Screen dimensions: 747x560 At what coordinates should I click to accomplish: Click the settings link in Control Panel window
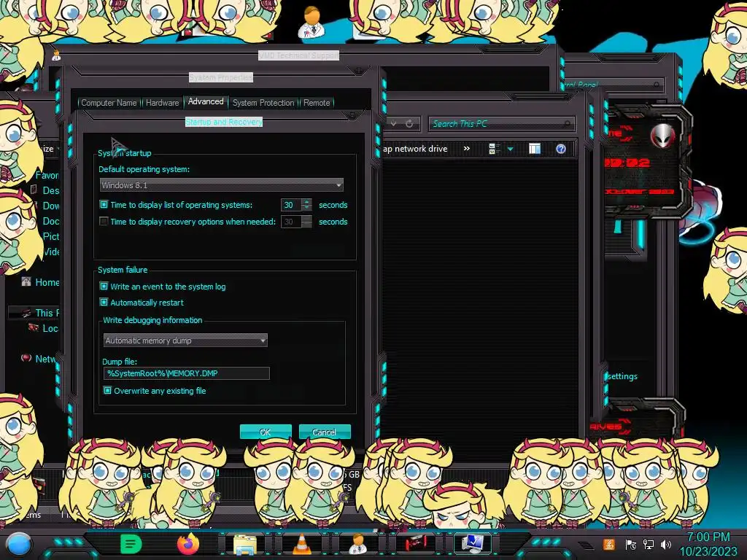point(622,376)
